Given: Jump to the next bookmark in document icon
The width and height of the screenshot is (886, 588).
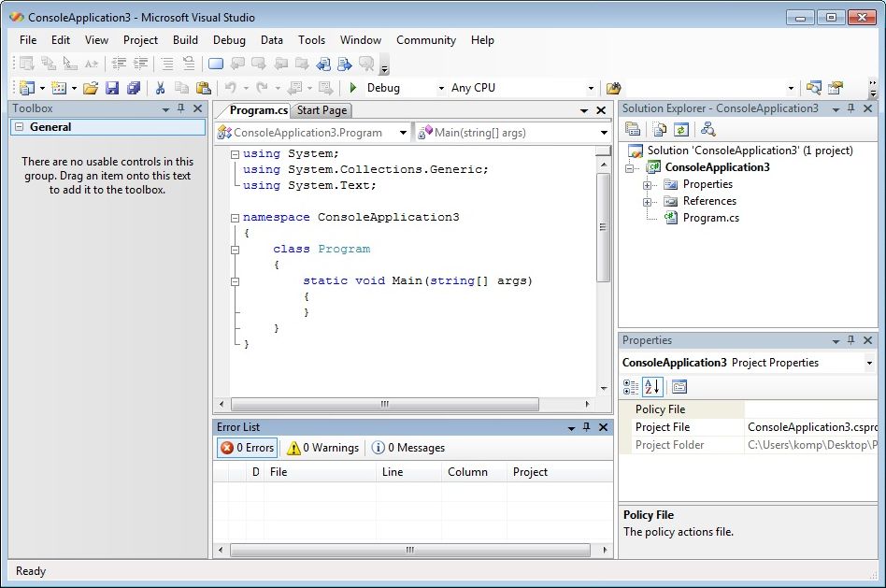Looking at the screenshot, I should [344, 64].
